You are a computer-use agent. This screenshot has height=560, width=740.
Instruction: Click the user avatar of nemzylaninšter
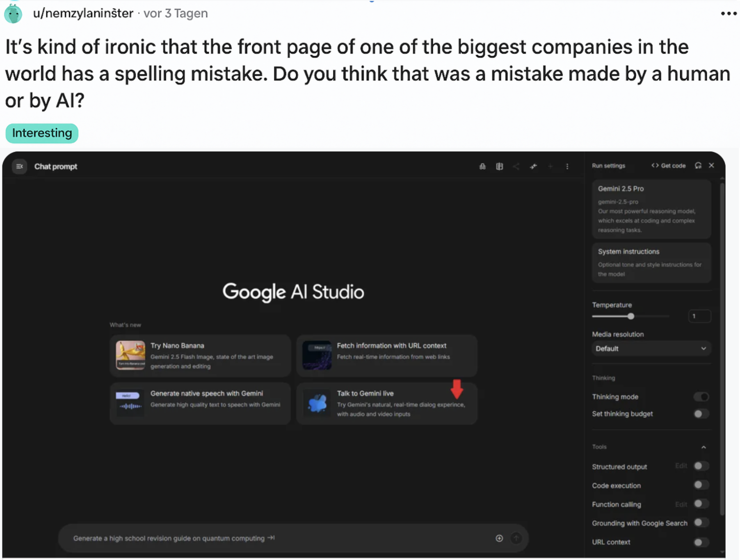tap(13, 14)
